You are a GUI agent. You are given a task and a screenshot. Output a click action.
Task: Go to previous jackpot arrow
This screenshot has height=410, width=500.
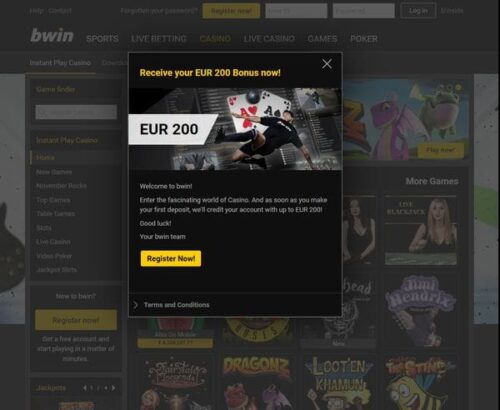pos(85,388)
